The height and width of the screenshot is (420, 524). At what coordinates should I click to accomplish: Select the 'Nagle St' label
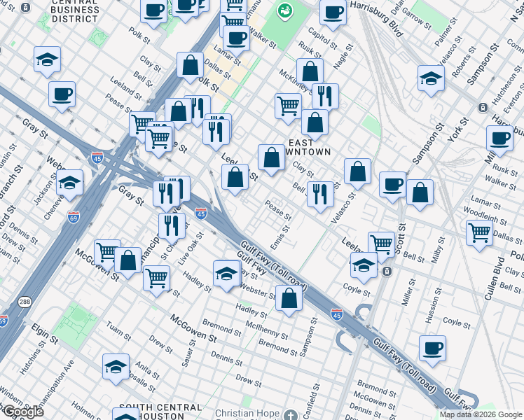pos(343,57)
